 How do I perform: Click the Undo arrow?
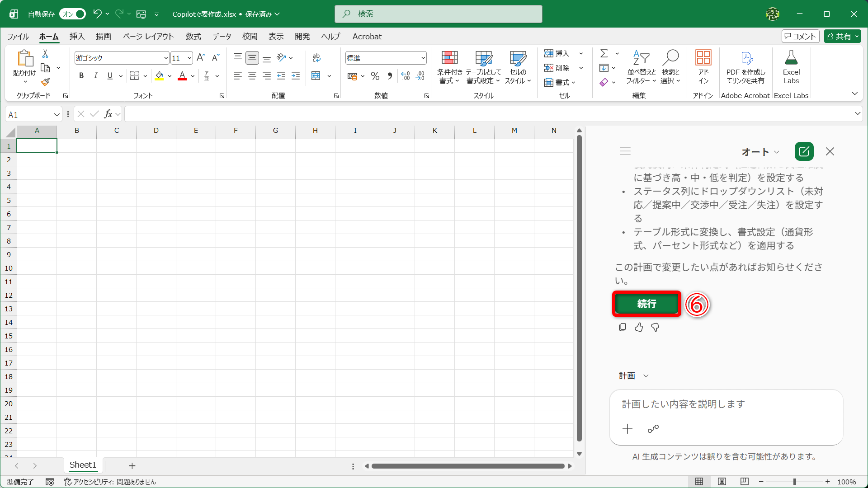pos(97,14)
